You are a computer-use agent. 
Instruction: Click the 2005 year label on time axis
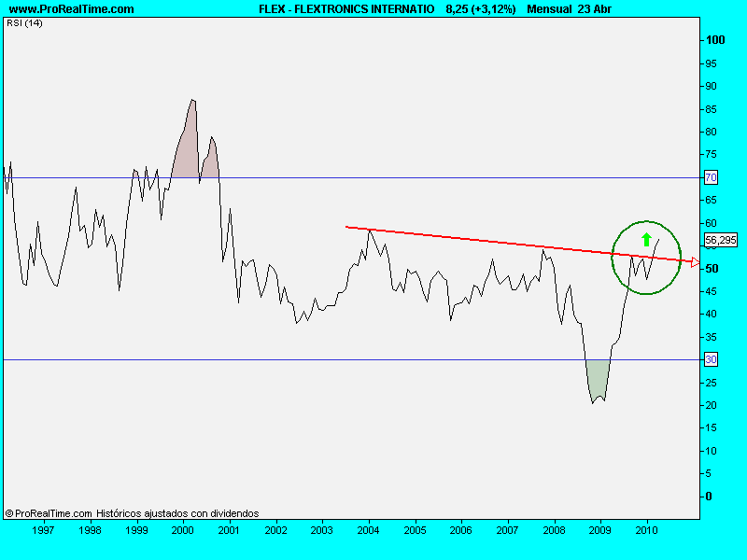click(415, 530)
